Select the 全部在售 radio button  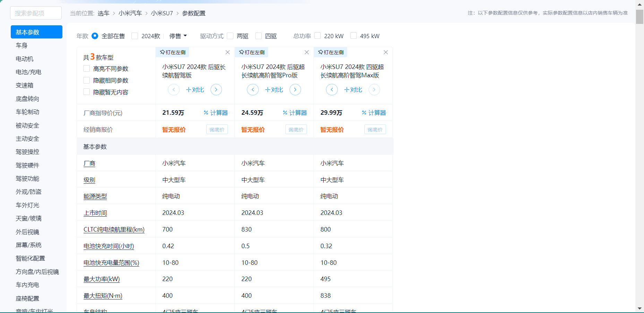point(95,36)
